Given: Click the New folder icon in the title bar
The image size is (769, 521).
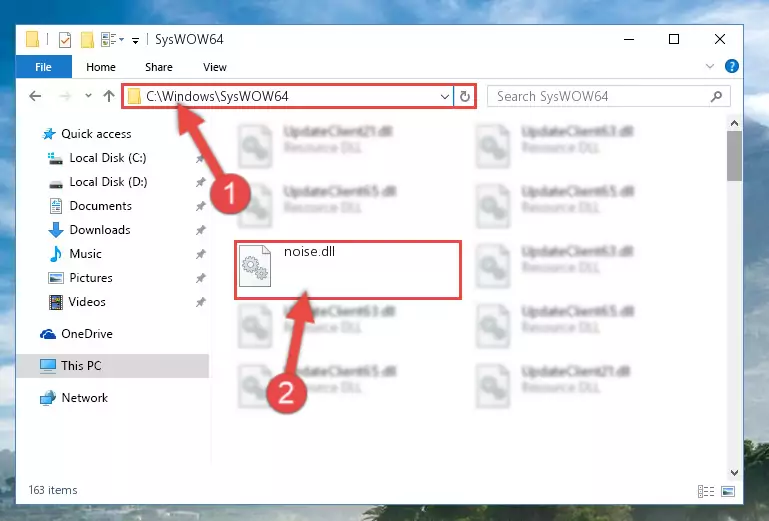Looking at the screenshot, I should 87,40.
